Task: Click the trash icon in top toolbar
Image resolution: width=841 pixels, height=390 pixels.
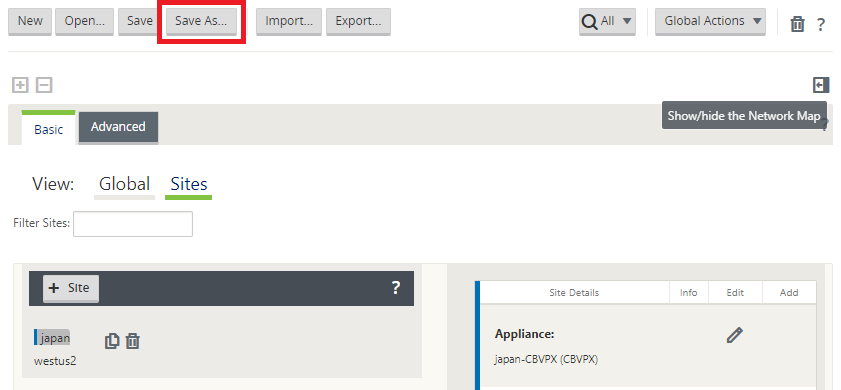Action: pos(798,24)
